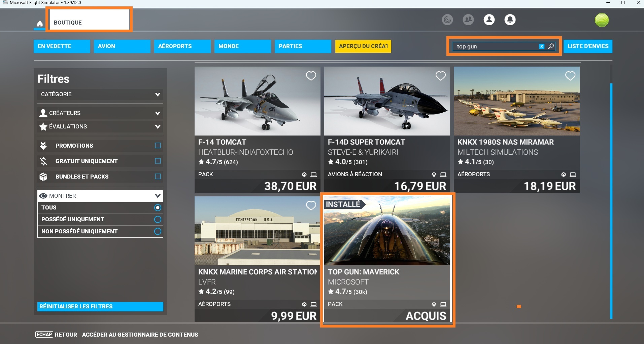Click the Bundles et Packs box icon
Image resolution: width=644 pixels, height=344 pixels.
43,177
